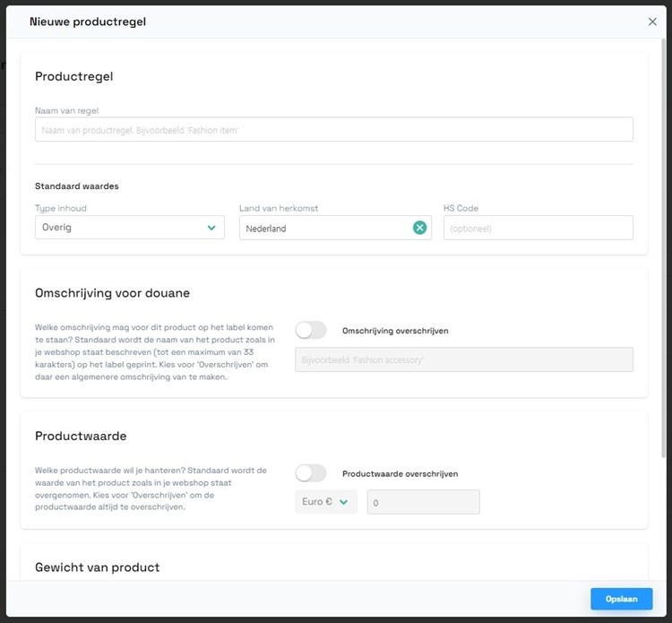Click the Nieuwe productregel dialog title

tap(88, 22)
